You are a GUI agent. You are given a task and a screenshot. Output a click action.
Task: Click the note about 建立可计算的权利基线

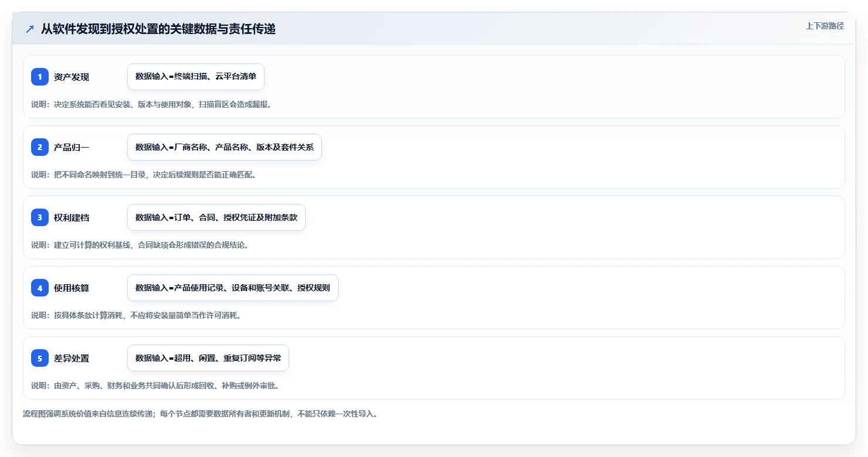pyautogui.click(x=140, y=245)
